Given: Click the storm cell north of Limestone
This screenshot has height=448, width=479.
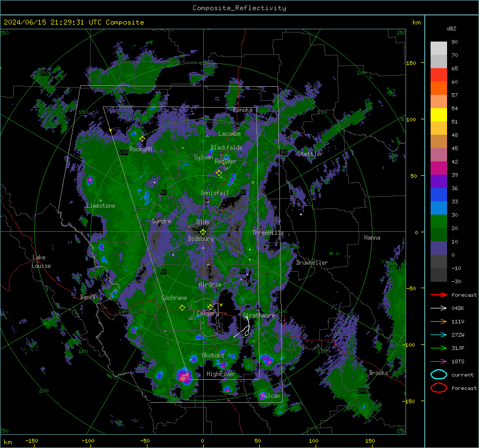Looking at the screenshot, I should pos(89,180).
